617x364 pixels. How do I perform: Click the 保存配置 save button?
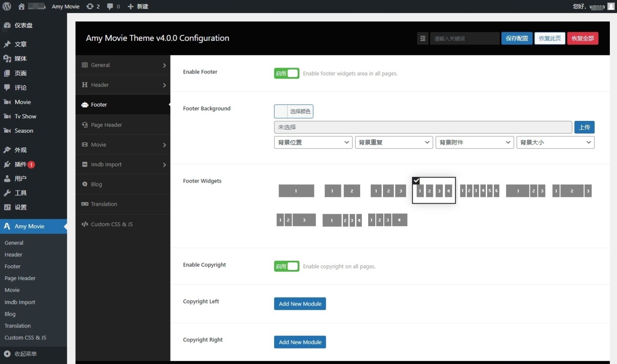(x=517, y=38)
